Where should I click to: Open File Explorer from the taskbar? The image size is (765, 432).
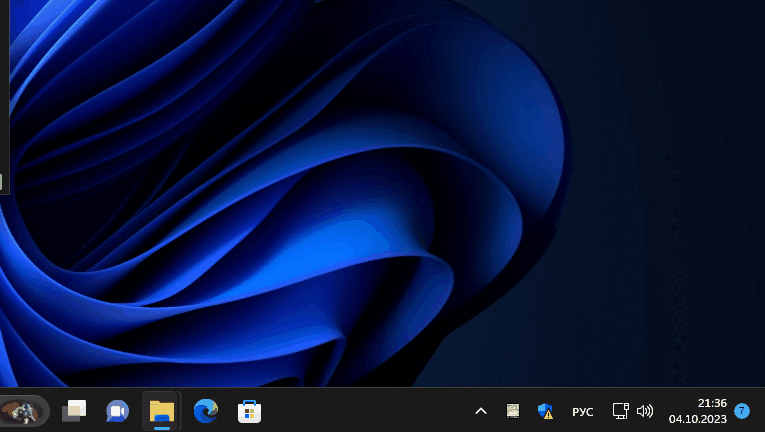click(x=161, y=411)
